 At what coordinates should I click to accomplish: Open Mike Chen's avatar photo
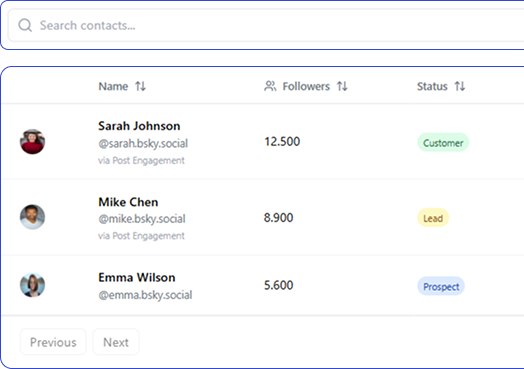32,217
